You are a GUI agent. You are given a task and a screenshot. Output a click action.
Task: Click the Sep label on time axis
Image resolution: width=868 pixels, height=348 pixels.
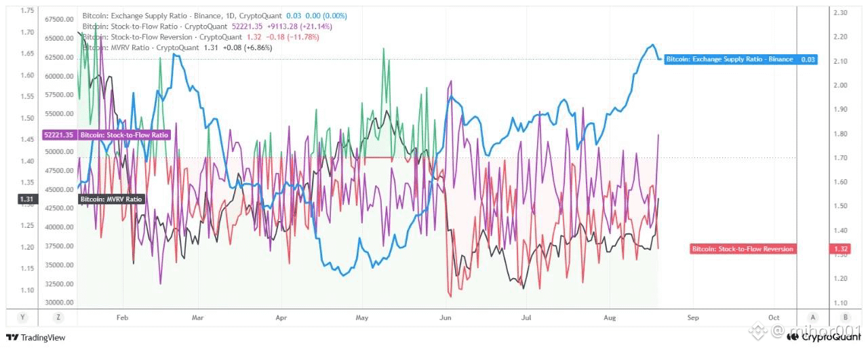click(x=692, y=317)
